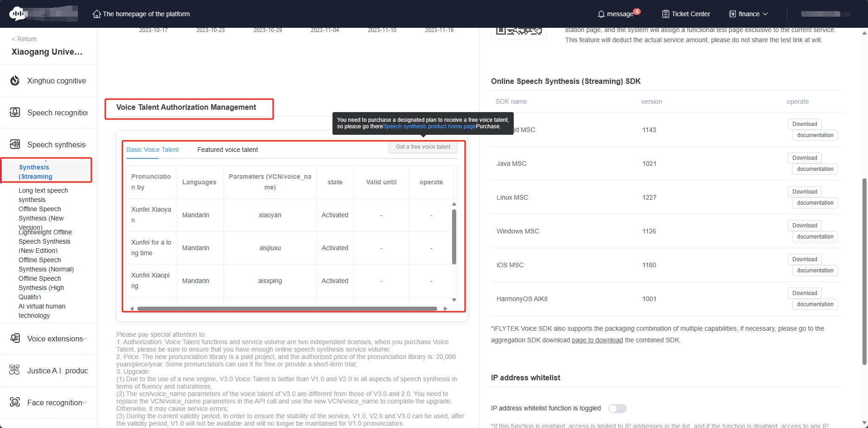Click the page vertical scrollbar
868x428 pixels.
click(864, 271)
